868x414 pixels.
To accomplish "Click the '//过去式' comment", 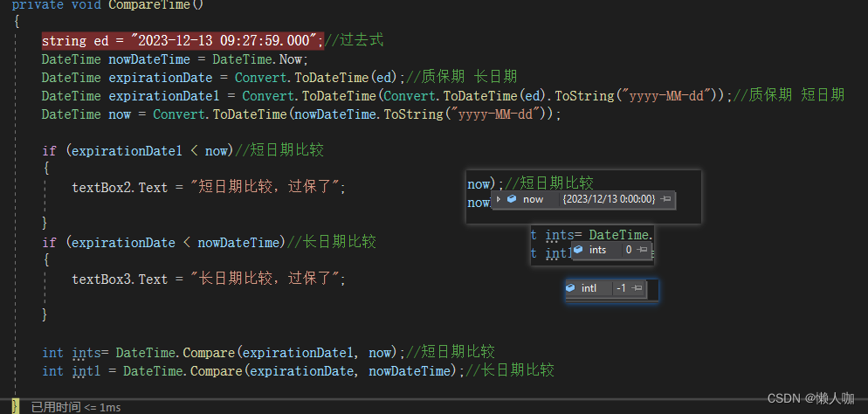I will [x=354, y=40].
